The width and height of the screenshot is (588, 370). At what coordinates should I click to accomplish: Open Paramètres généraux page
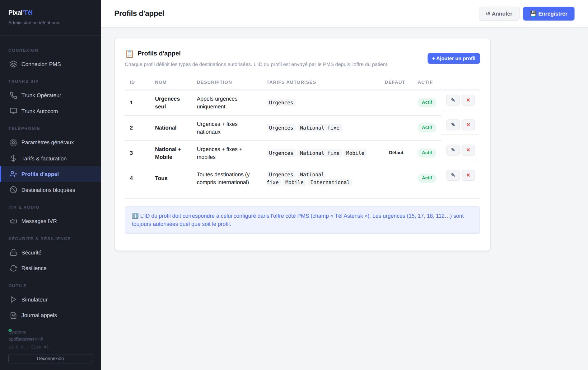pyautogui.click(x=50, y=142)
